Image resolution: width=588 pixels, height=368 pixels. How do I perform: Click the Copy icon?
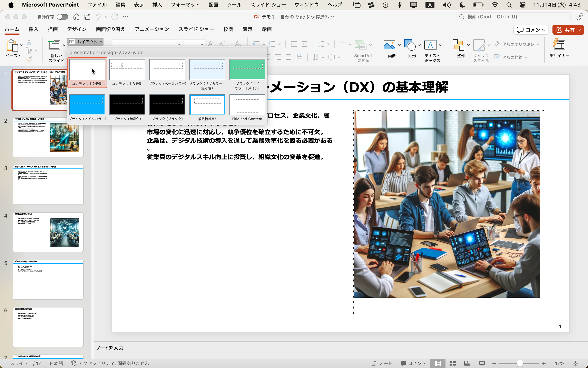pyautogui.click(x=29, y=51)
